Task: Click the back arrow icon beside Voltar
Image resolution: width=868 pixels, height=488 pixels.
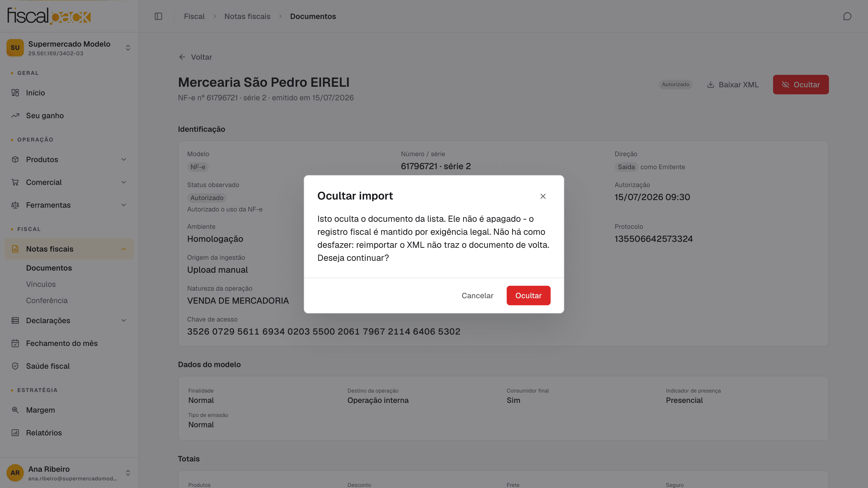Action: point(182,57)
